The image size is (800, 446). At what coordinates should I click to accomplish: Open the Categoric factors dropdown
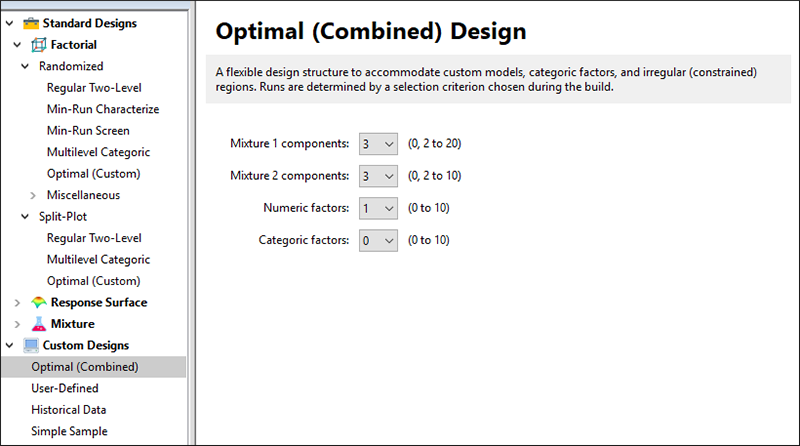[x=378, y=240]
